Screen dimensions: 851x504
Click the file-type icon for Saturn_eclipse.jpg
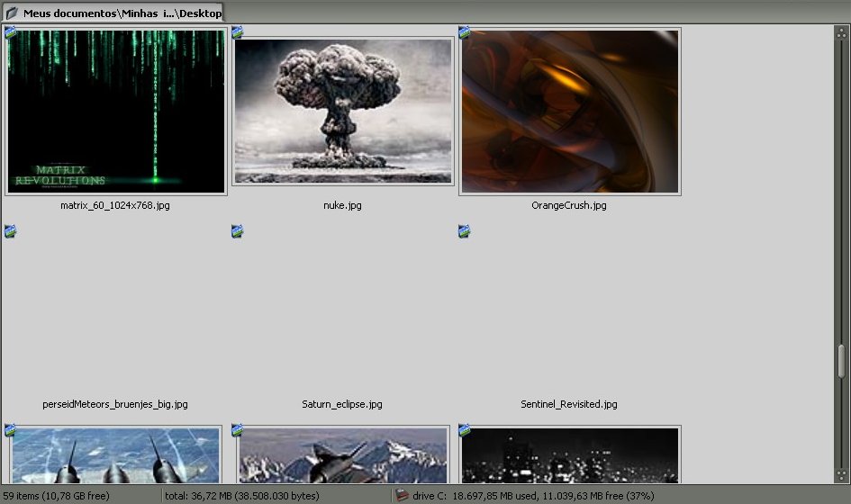[238, 231]
